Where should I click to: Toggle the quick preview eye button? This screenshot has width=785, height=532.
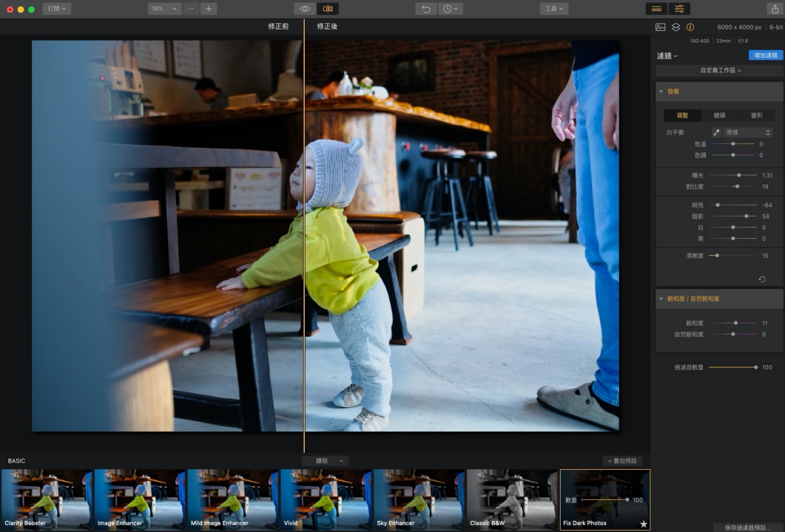click(305, 9)
